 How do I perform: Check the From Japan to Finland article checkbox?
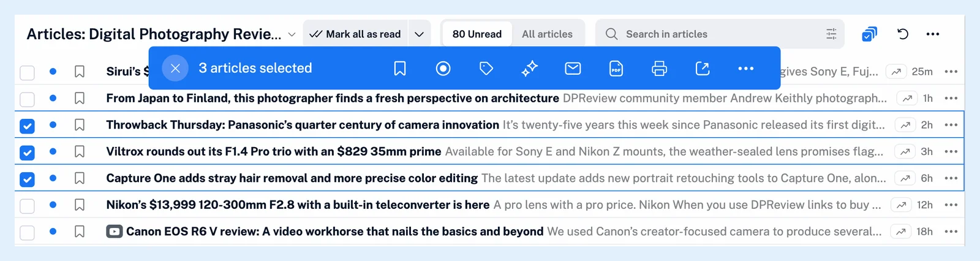click(x=27, y=99)
